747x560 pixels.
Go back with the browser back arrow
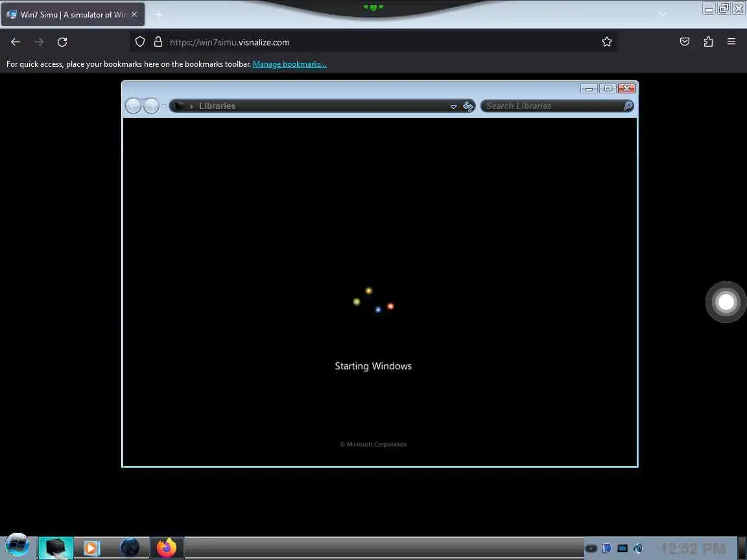coord(16,42)
